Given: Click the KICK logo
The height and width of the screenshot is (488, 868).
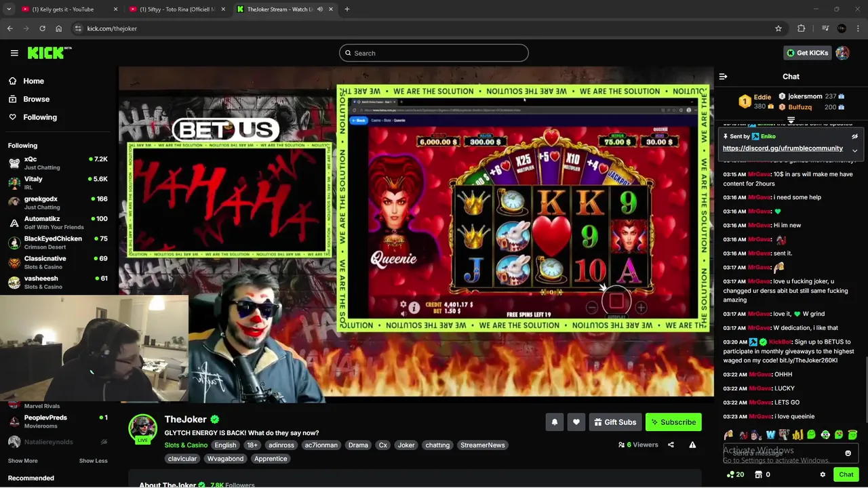Looking at the screenshot, I should pos(50,53).
